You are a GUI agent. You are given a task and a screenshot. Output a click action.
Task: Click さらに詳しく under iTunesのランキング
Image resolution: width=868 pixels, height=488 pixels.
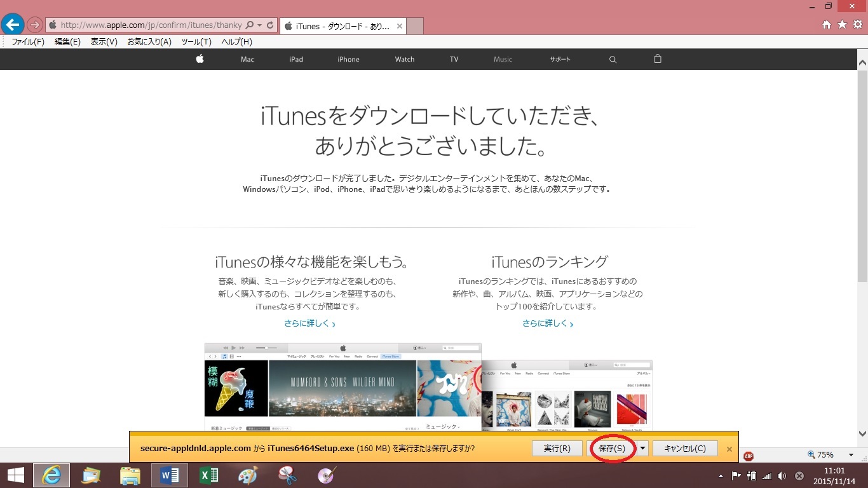[x=548, y=323]
